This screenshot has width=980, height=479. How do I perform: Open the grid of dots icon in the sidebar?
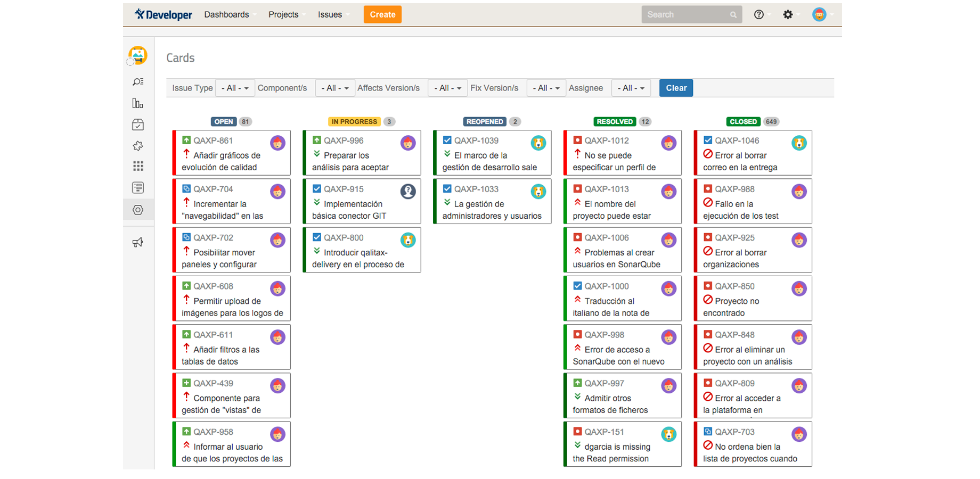tap(138, 167)
